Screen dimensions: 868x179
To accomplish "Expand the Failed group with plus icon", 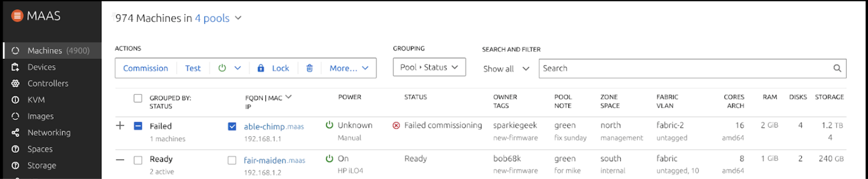I will pos(120,125).
